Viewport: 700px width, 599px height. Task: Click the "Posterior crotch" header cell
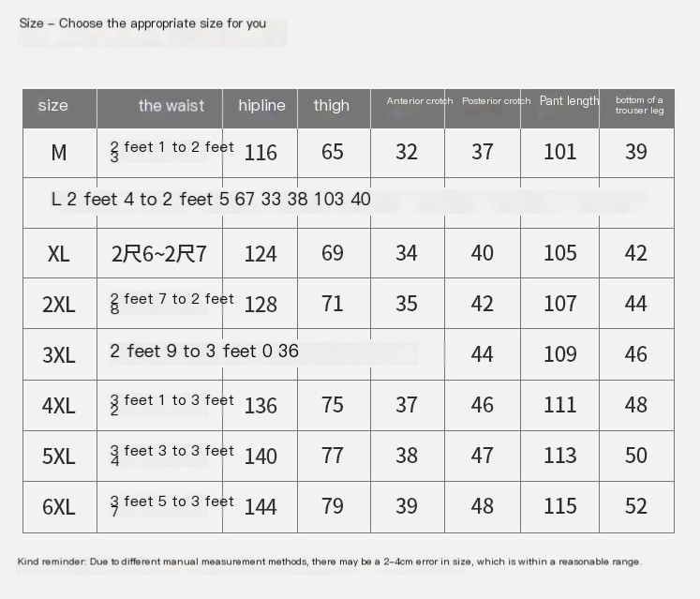(496, 101)
